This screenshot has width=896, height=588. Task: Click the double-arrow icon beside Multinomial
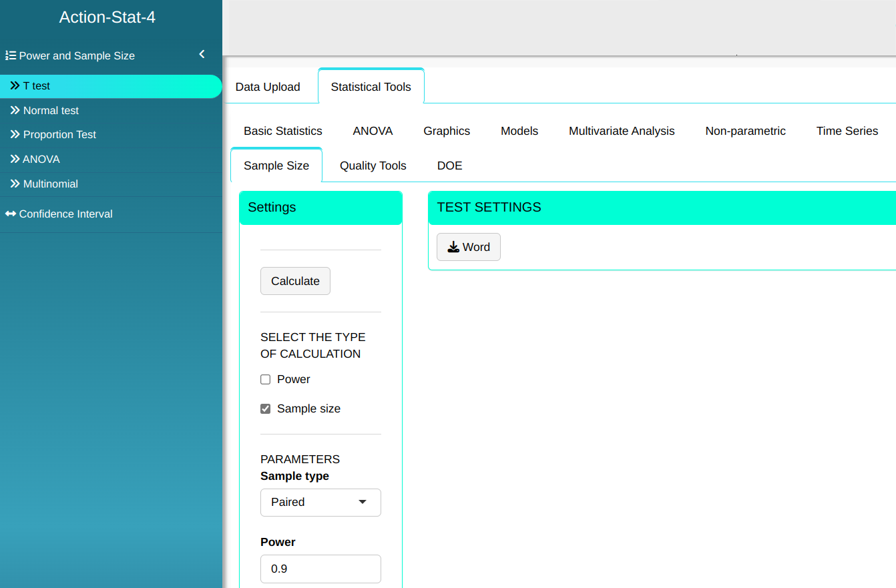[15, 184]
